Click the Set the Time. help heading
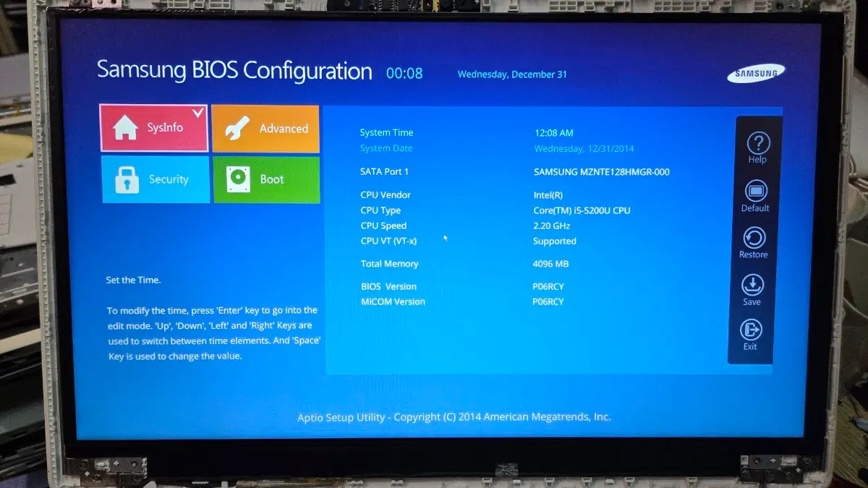Screen dimensions: 868x488 pyautogui.click(x=133, y=280)
